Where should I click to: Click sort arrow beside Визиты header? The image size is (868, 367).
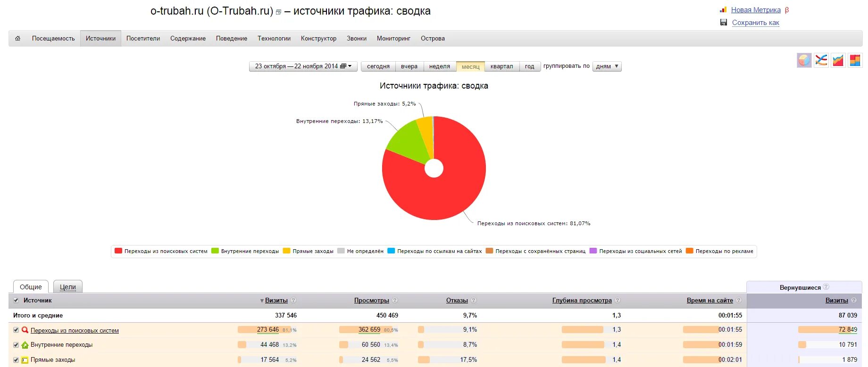(x=262, y=301)
